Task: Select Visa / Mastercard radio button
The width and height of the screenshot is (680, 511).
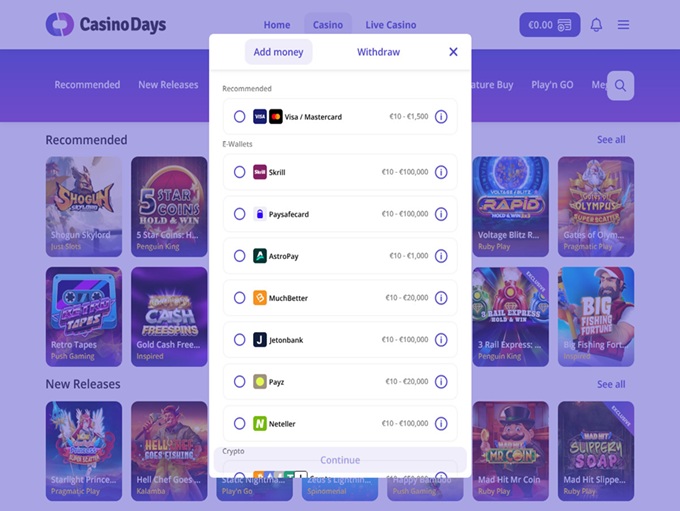Action: pyautogui.click(x=239, y=117)
